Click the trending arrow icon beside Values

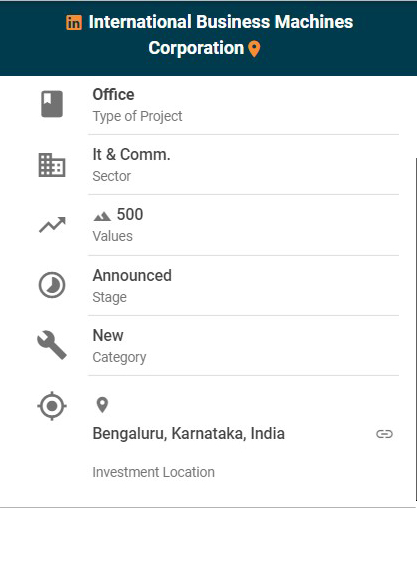[52, 225]
